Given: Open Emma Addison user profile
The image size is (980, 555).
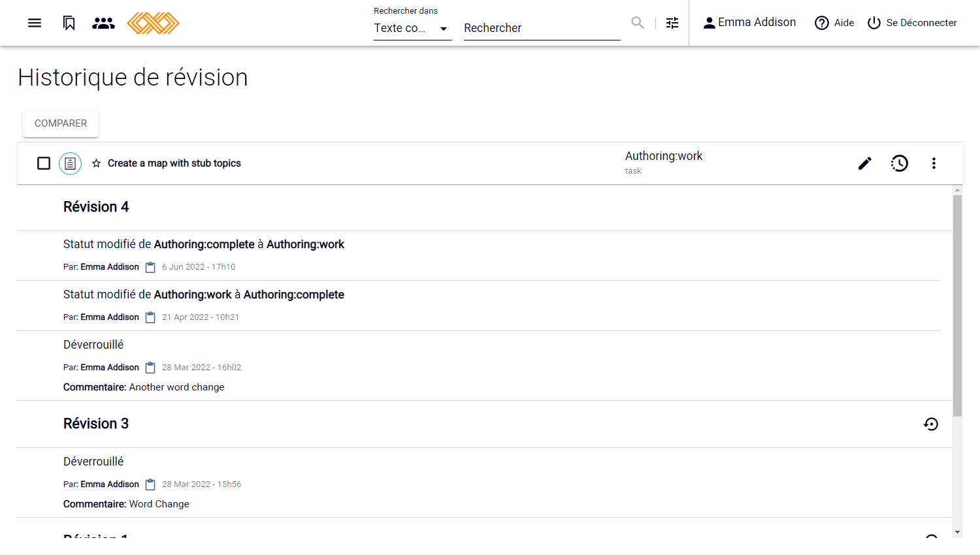Looking at the screenshot, I should click(x=749, y=23).
